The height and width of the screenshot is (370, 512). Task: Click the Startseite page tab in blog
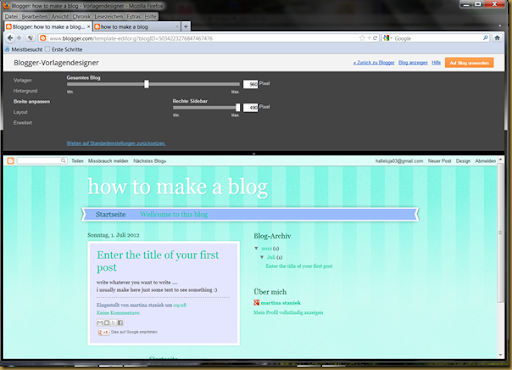pyautogui.click(x=111, y=214)
